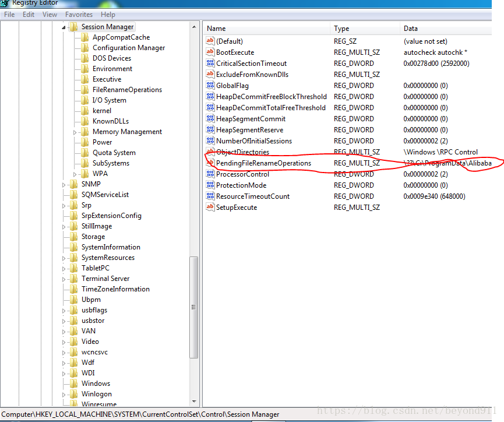Sort values by Data column header

446,29
